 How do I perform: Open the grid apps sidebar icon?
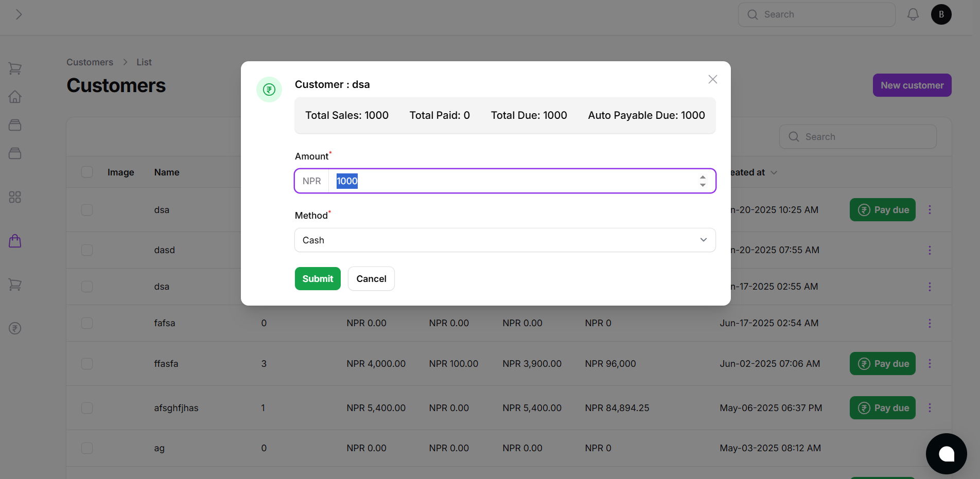15,197
